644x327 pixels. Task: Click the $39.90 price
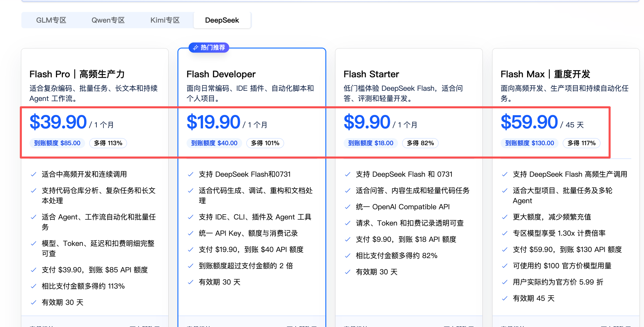click(x=58, y=122)
